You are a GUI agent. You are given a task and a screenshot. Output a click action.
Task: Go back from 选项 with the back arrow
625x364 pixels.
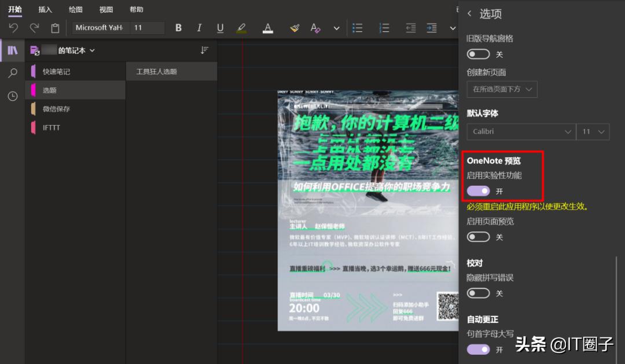(469, 13)
